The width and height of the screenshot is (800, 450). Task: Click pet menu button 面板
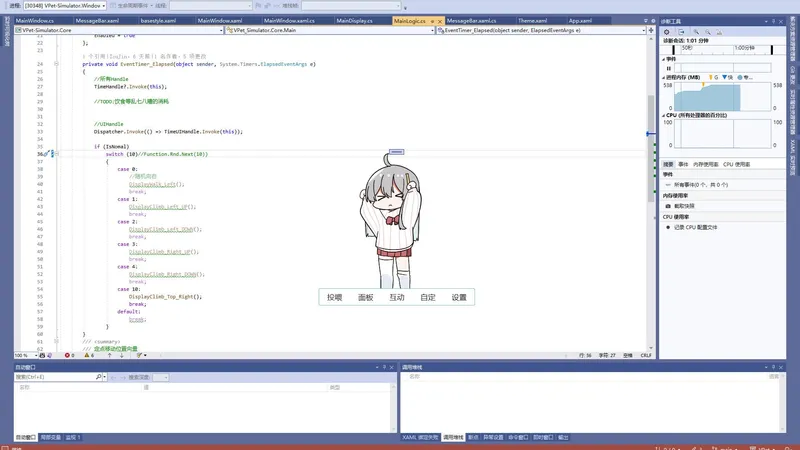click(x=366, y=297)
